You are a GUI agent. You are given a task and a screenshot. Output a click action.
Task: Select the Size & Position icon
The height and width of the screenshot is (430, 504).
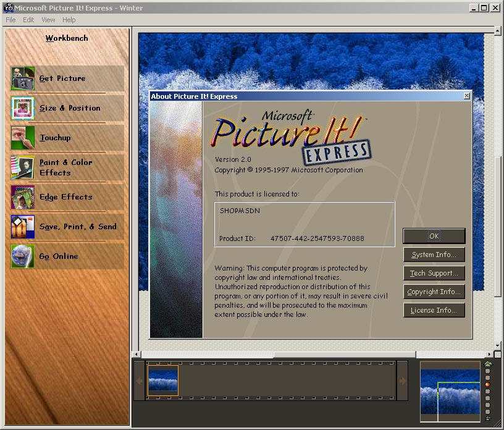[22, 108]
